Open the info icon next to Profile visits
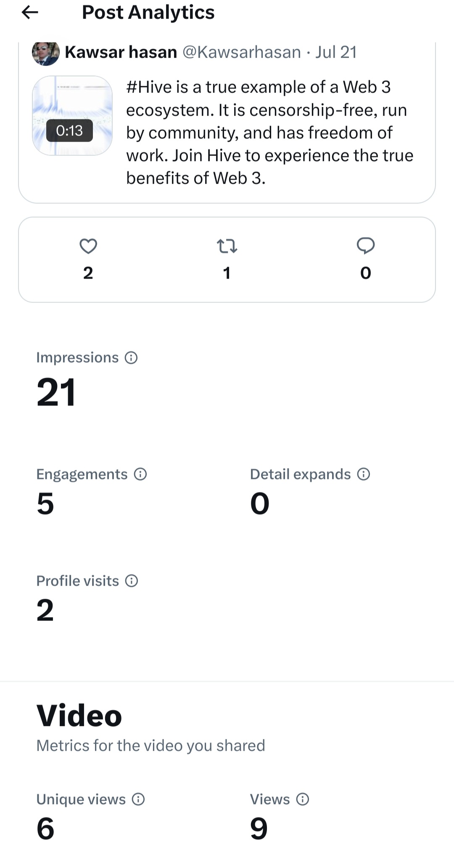 [132, 581]
